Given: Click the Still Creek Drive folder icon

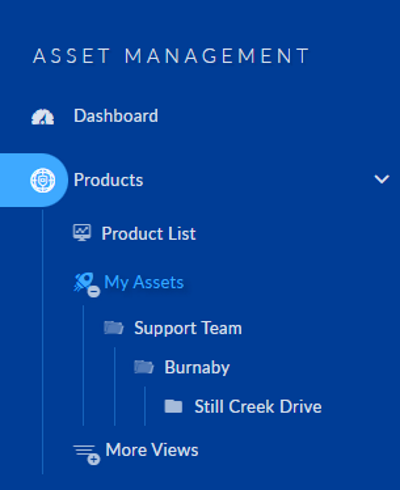Looking at the screenshot, I should tap(173, 406).
